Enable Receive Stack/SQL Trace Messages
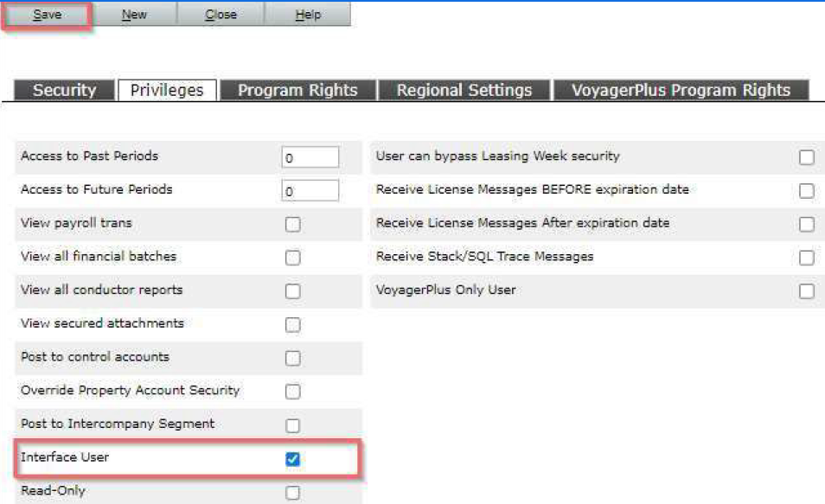The image size is (825, 504). click(807, 258)
